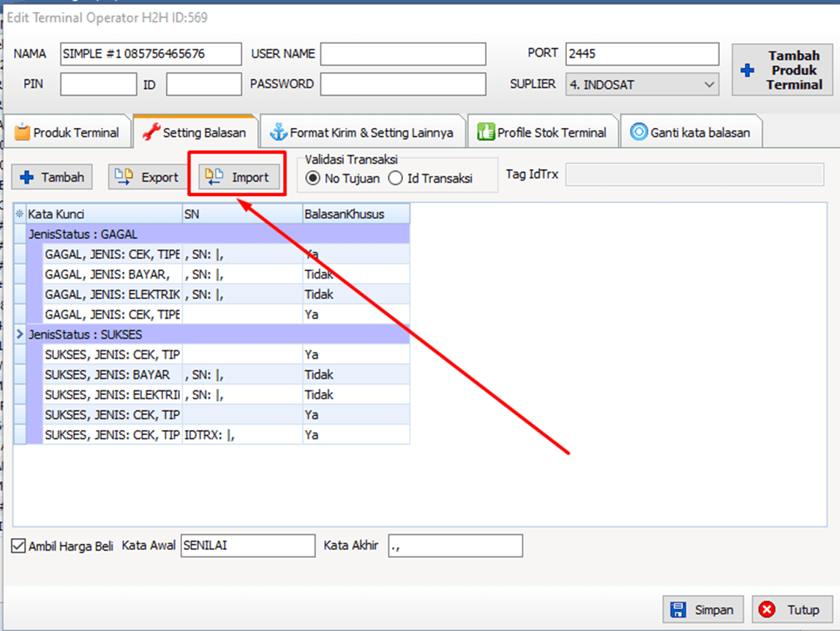Select the Id Transaksi radio option

pyautogui.click(x=396, y=178)
